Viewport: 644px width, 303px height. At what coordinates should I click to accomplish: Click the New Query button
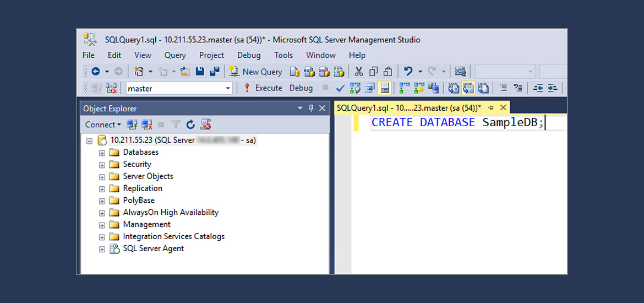[255, 72]
